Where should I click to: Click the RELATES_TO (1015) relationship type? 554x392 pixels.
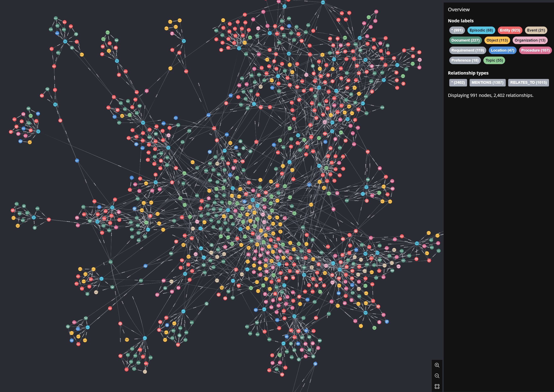(528, 82)
